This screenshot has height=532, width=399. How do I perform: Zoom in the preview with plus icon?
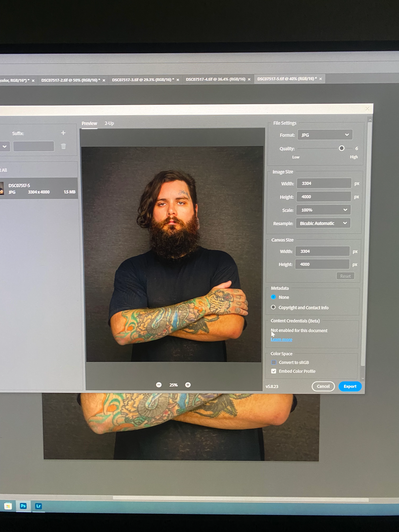tap(188, 385)
